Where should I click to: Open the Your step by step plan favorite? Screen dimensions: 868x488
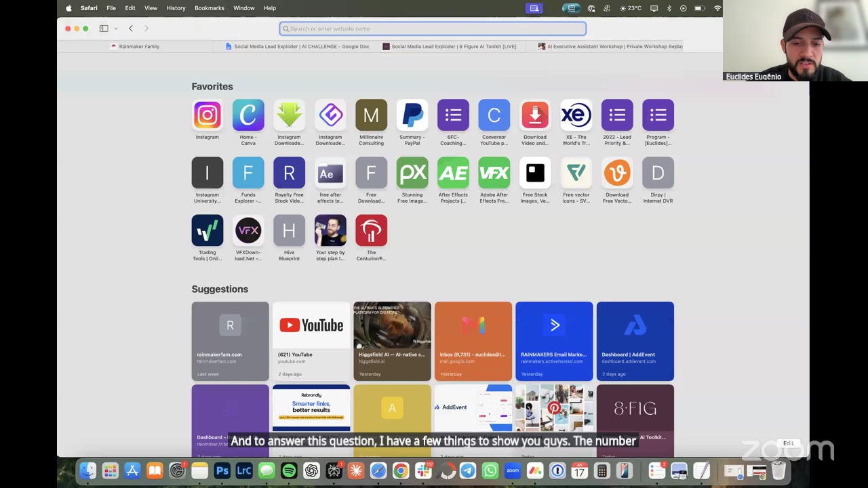coord(330,230)
